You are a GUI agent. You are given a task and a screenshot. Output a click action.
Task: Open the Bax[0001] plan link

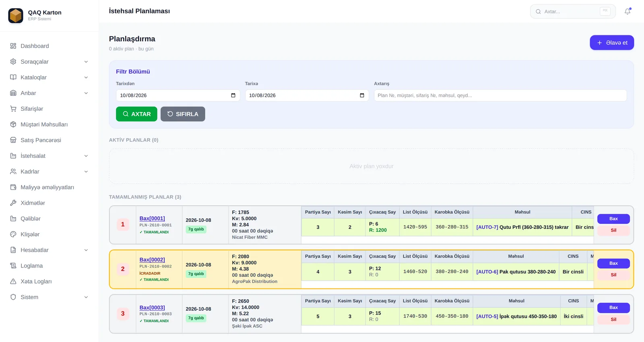pyautogui.click(x=152, y=218)
